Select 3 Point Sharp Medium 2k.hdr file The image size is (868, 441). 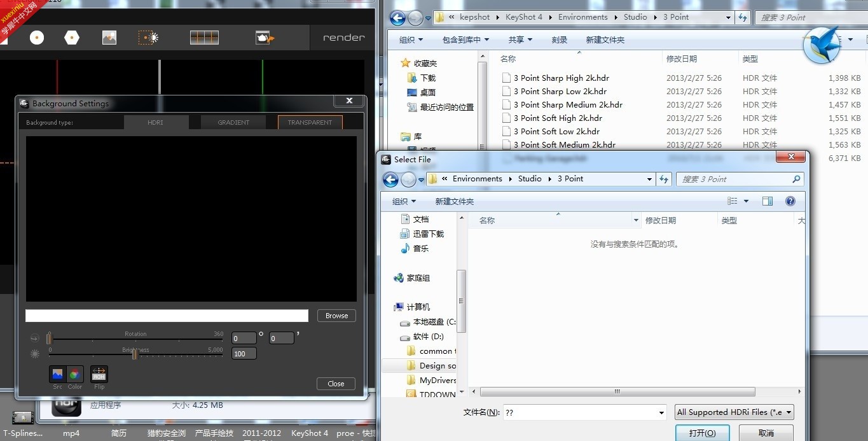point(568,104)
